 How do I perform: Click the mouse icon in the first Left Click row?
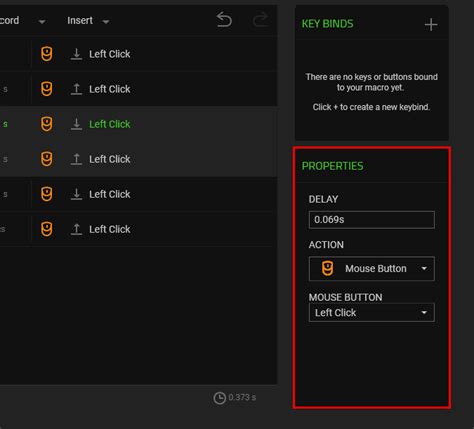pyautogui.click(x=47, y=54)
